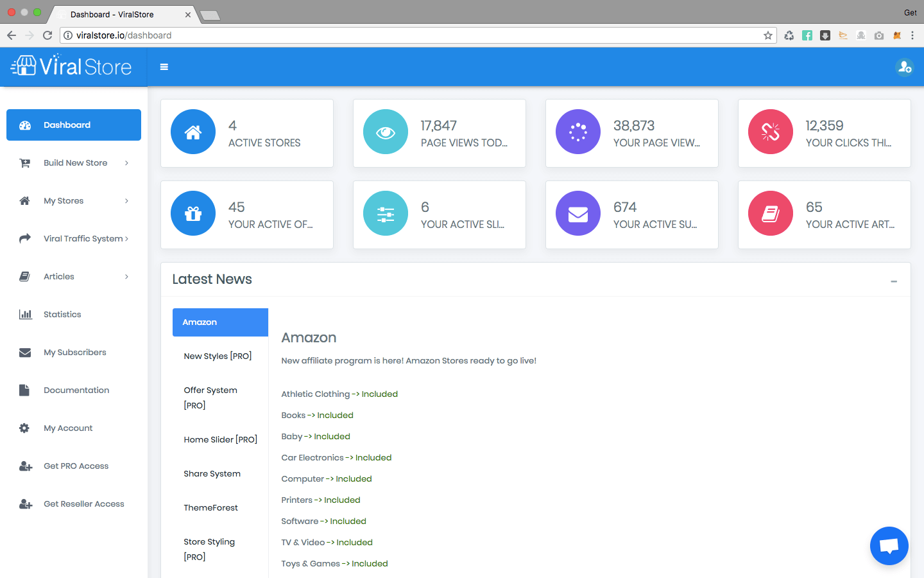
Task: Click the Active Stores house circle icon
Action: (193, 132)
